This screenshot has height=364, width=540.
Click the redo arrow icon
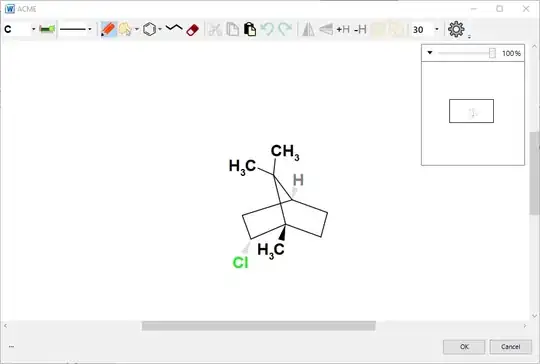click(285, 29)
